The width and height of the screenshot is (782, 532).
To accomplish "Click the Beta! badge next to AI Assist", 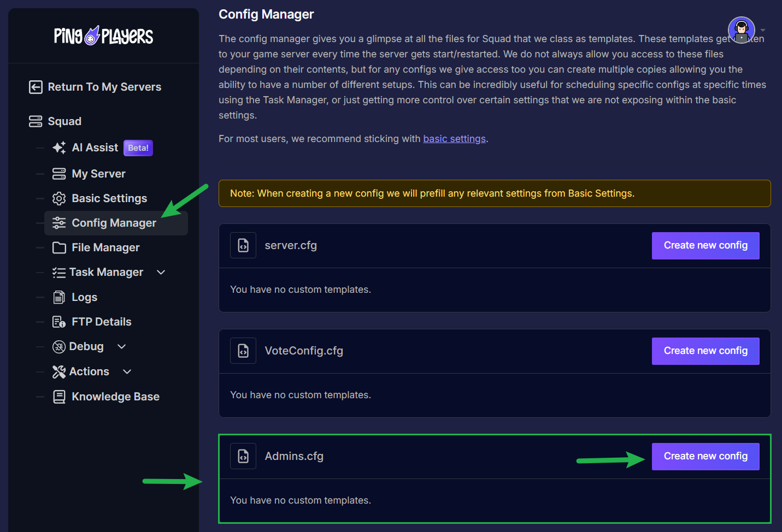I will (138, 148).
